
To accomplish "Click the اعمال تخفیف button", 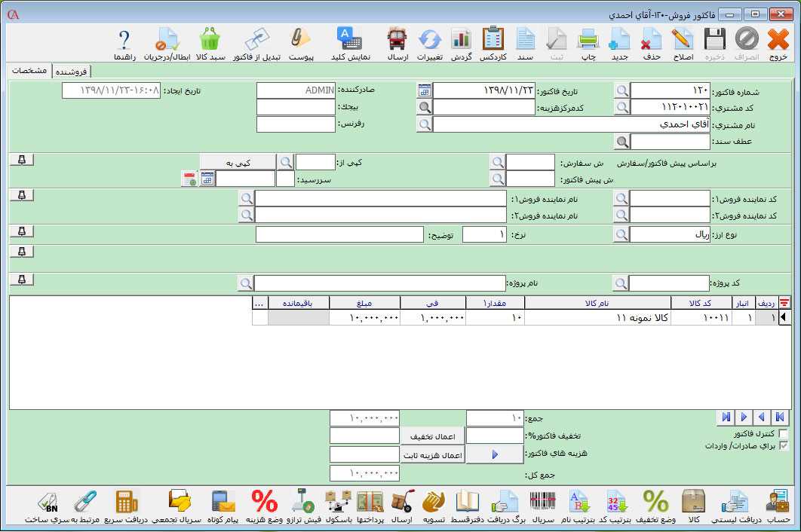I will tap(432, 436).
